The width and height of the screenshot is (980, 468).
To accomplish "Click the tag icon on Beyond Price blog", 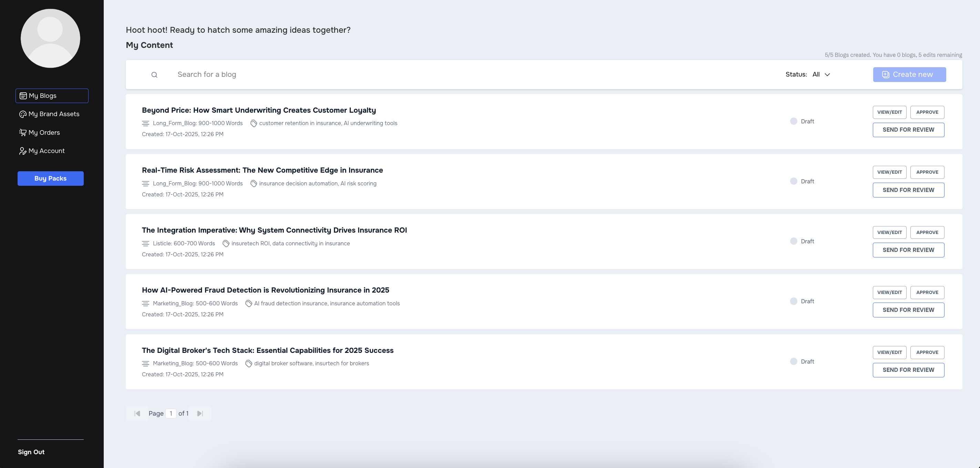I will coord(254,123).
